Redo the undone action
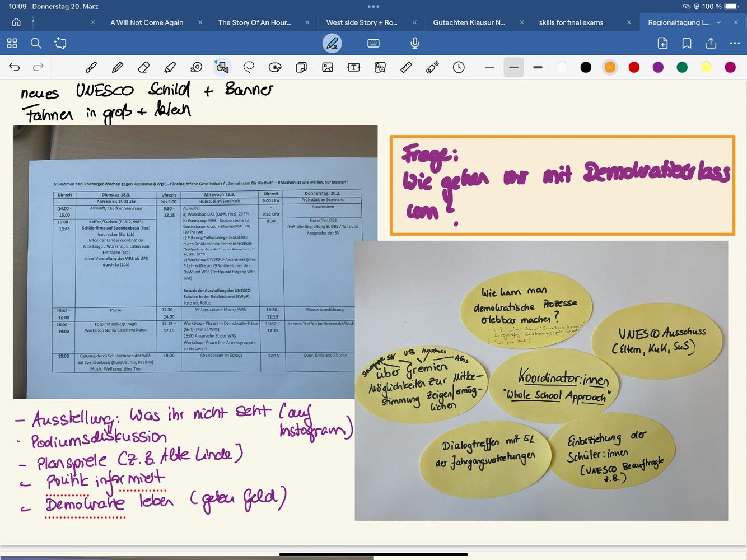 click(38, 67)
